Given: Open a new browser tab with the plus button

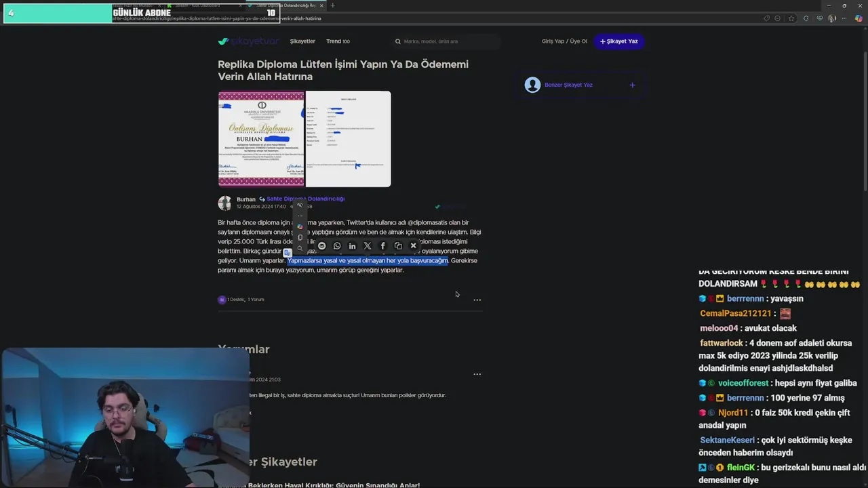Looking at the screenshot, I should click(x=332, y=5).
